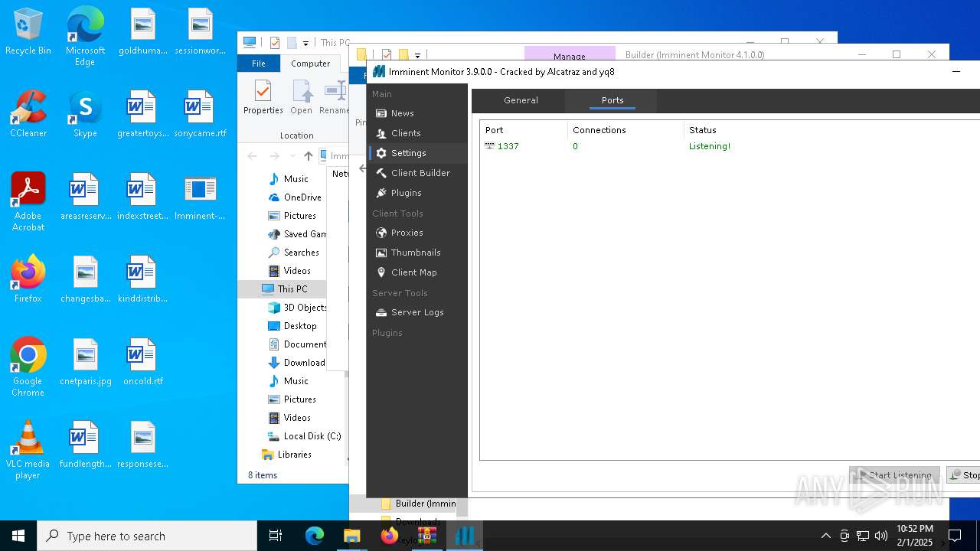Open Computer ribbon tab
Image resolution: width=980 pixels, height=551 pixels.
click(310, 64)
